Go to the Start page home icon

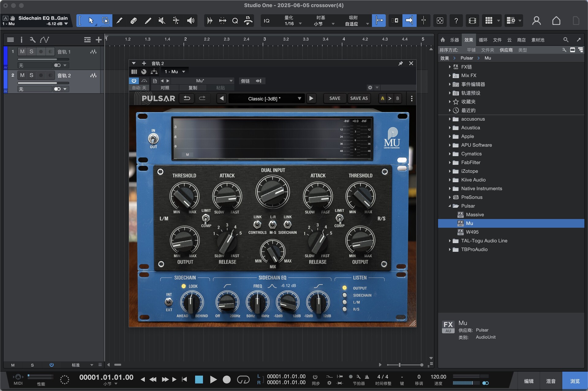[556, 20]
